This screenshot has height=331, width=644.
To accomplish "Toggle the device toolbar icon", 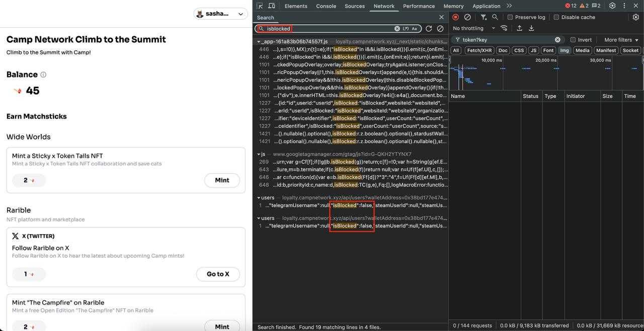I will (272, 6).
